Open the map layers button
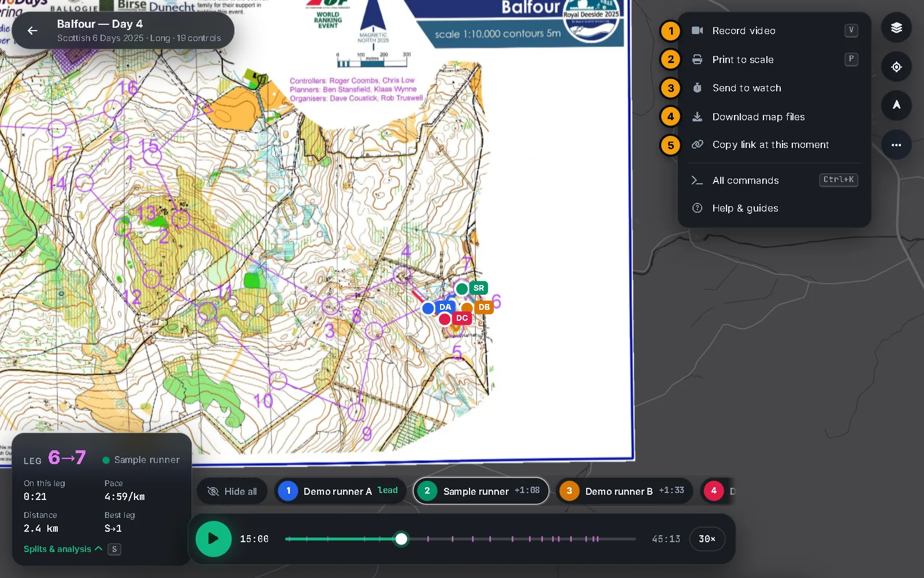 pos(896,28)
